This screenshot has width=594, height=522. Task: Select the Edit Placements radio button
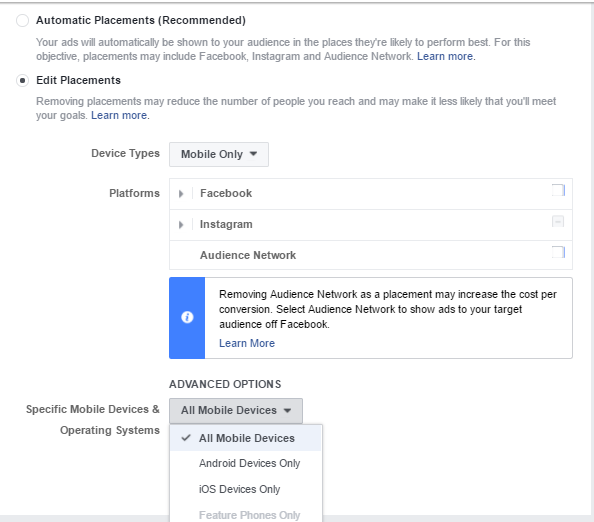22,80
